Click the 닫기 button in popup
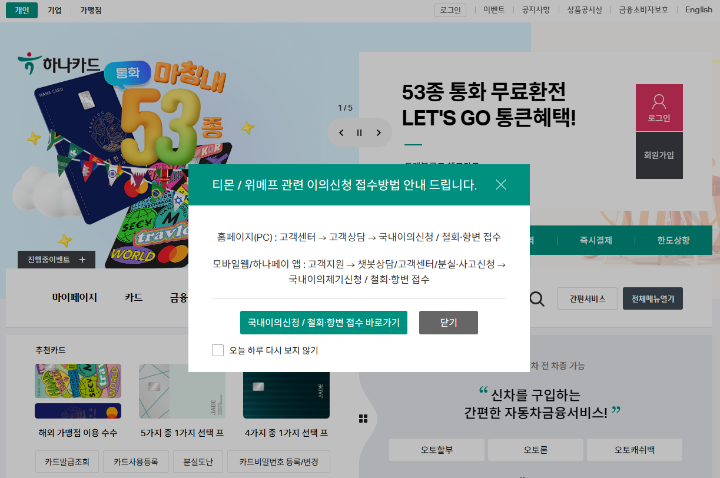720x478 pixels. [448, 322]
